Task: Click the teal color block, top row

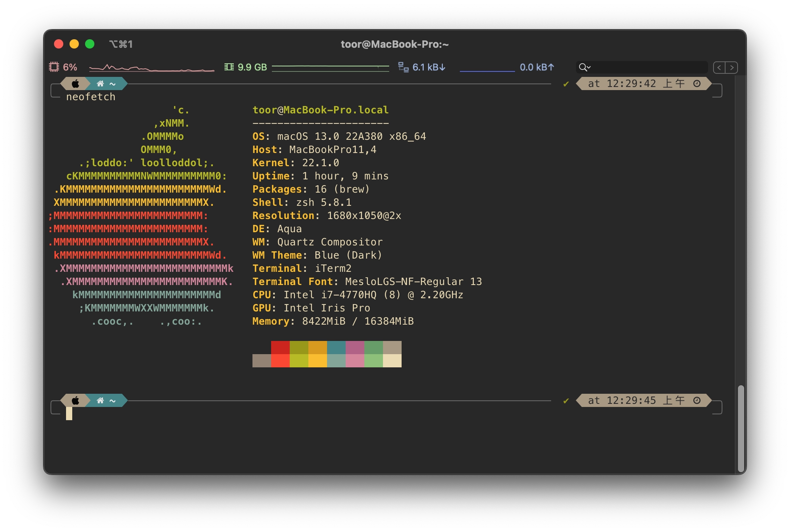Action: 336,348
